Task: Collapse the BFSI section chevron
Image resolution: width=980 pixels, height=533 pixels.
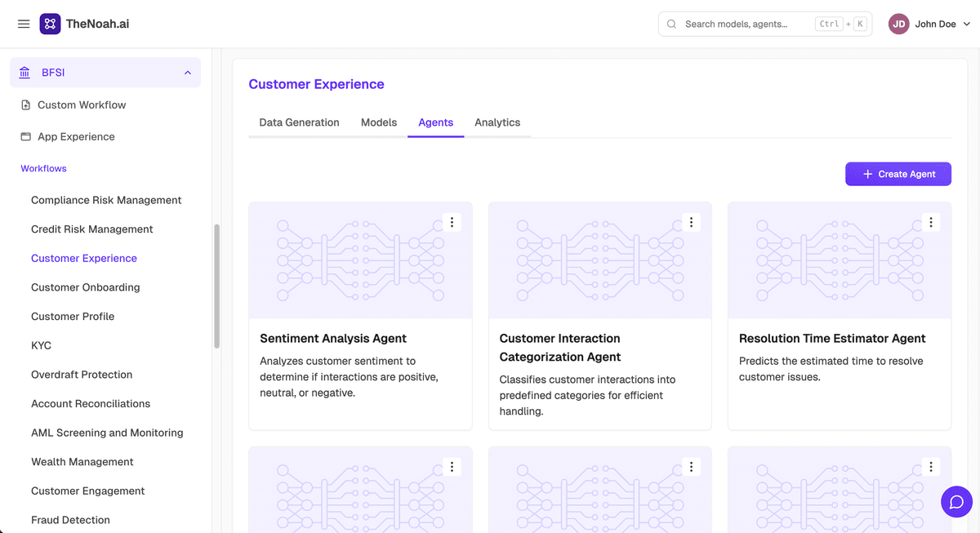Action: pos(188,73)
